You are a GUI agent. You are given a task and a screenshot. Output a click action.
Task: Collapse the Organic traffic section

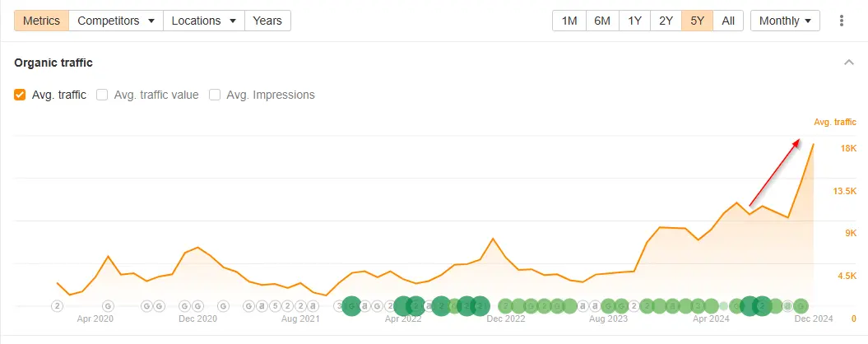(848, 63)
